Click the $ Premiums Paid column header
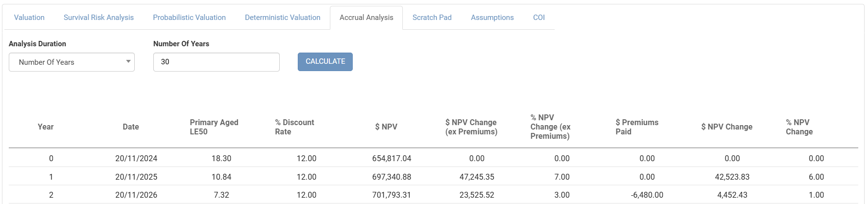This screenshot has width=868, height=204. (636, 127)
